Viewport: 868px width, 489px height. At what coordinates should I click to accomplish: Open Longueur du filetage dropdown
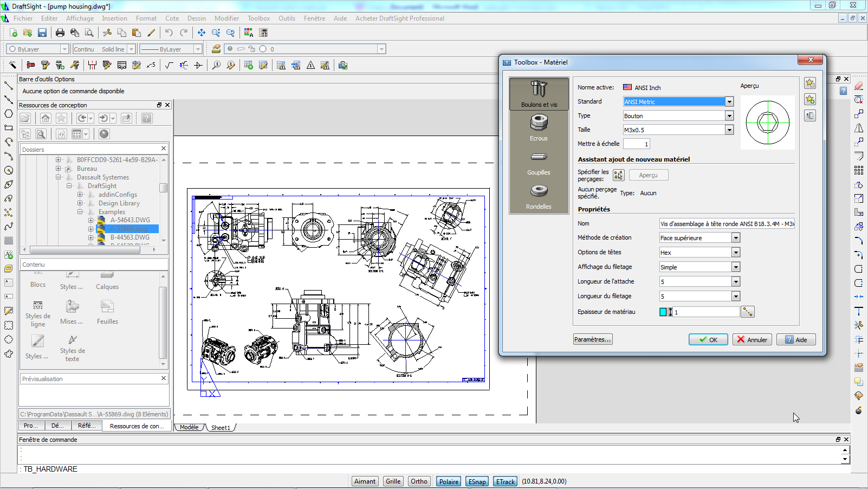[x=736, y=296]
